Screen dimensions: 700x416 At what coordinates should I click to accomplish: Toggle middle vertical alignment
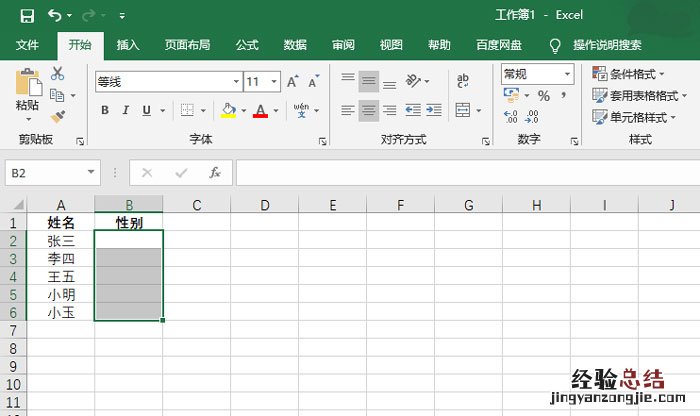pyautogui.click(x=369, y=81)
